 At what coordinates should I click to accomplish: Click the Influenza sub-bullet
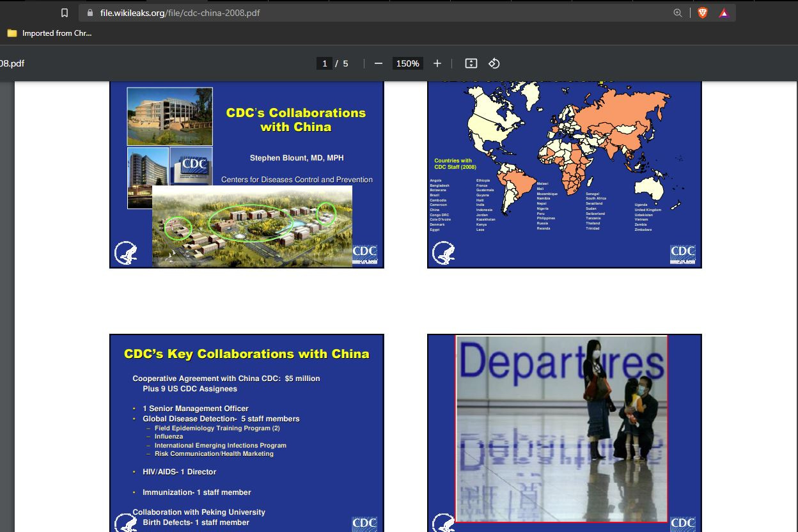pyautogui.click(x=169, y=437)
